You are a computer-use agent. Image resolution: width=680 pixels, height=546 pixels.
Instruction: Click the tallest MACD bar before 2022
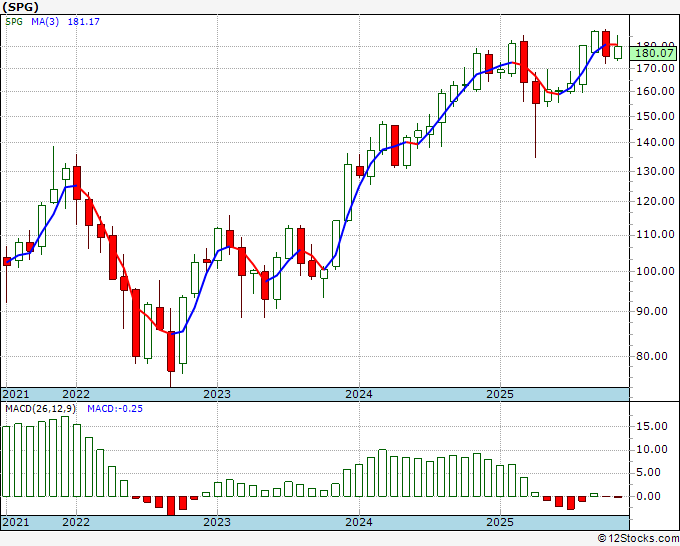click(x=65, y=456)
